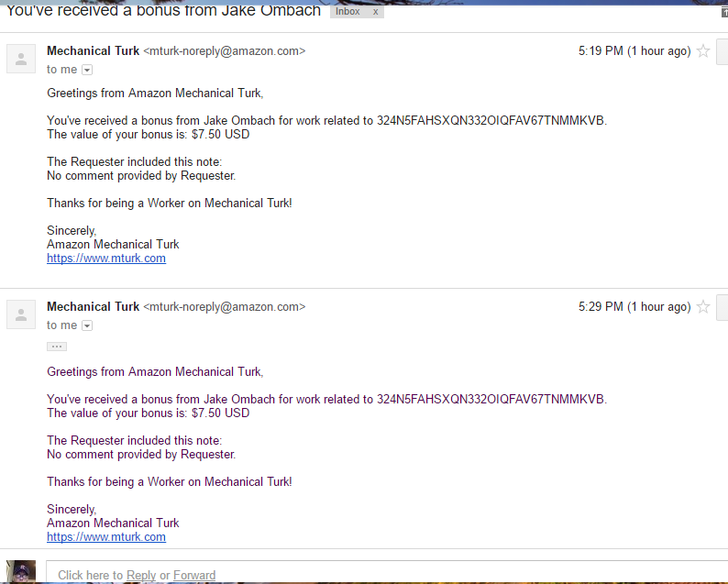Open mturk.com link in second email
This screenshot has height=584, width=728.
click(106, 536)
